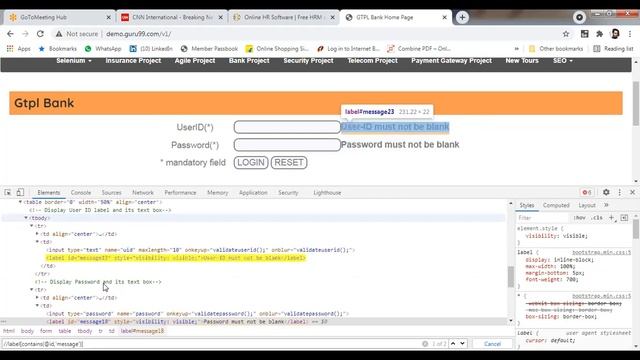Focus the Password text field
This screenshot has width=640, height=360.
(x=287, y=144)
